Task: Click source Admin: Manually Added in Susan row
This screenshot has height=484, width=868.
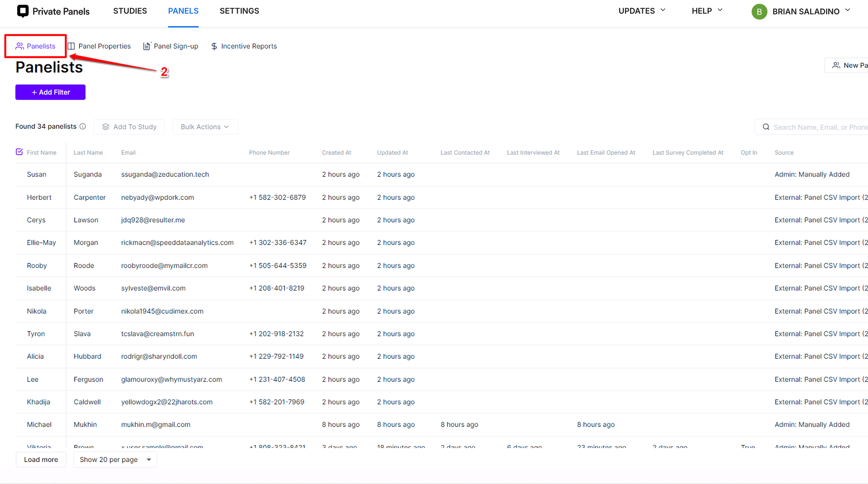Action: (x=812, y=174)
